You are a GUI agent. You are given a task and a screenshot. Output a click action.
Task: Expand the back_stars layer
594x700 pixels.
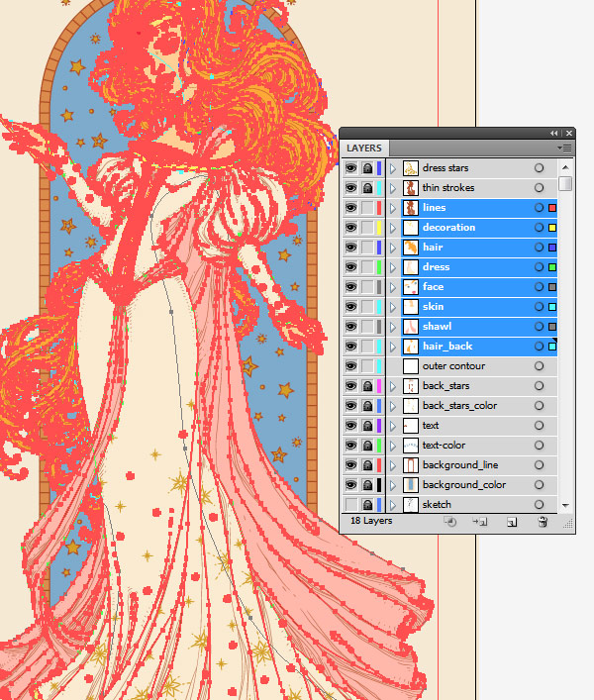click(392, 386)
